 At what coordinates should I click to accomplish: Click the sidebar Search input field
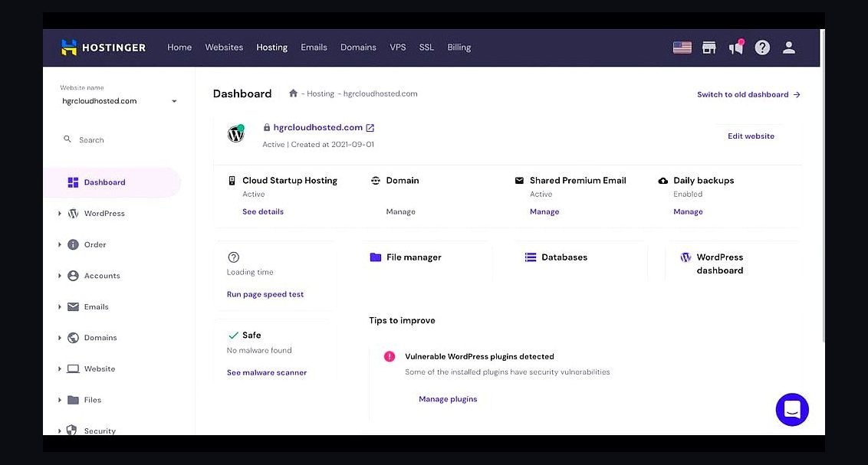coord(119,140)
